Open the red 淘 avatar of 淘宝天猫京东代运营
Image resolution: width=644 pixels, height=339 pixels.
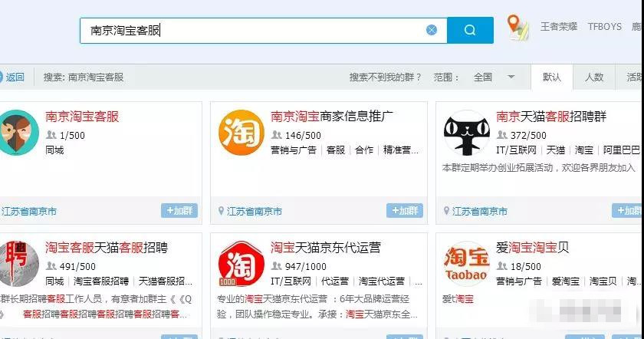(x=241, y=263)
